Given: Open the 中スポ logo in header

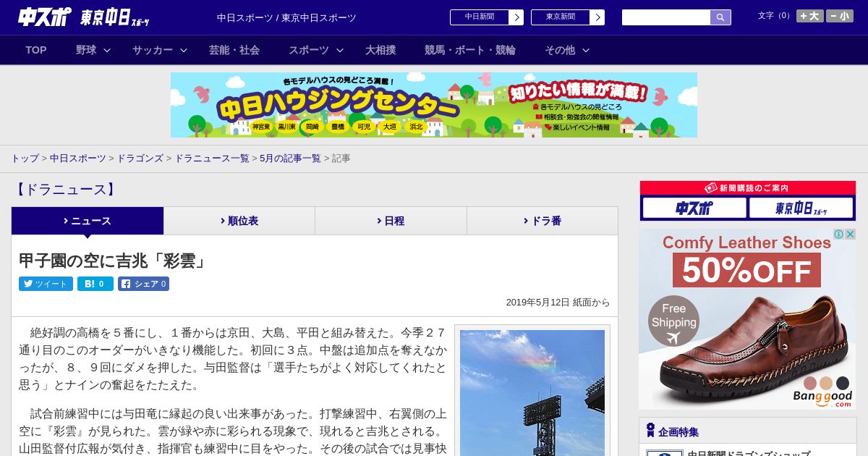Looking at the screenshot, I should coord(45,17).
